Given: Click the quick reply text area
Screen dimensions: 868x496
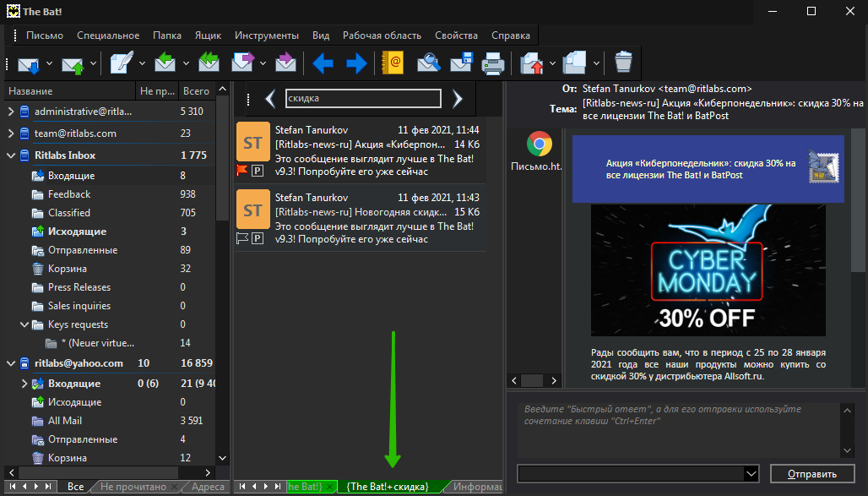Looking at the screenshot, I should click(x=680, y=430).
